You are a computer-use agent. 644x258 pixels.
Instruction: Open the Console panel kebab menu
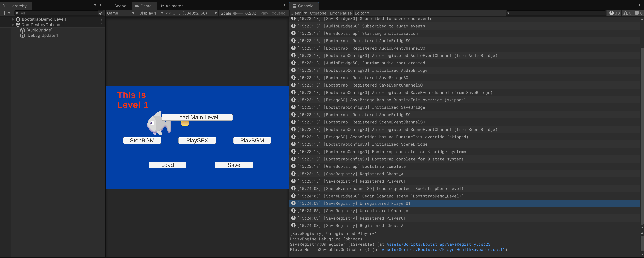639,6
